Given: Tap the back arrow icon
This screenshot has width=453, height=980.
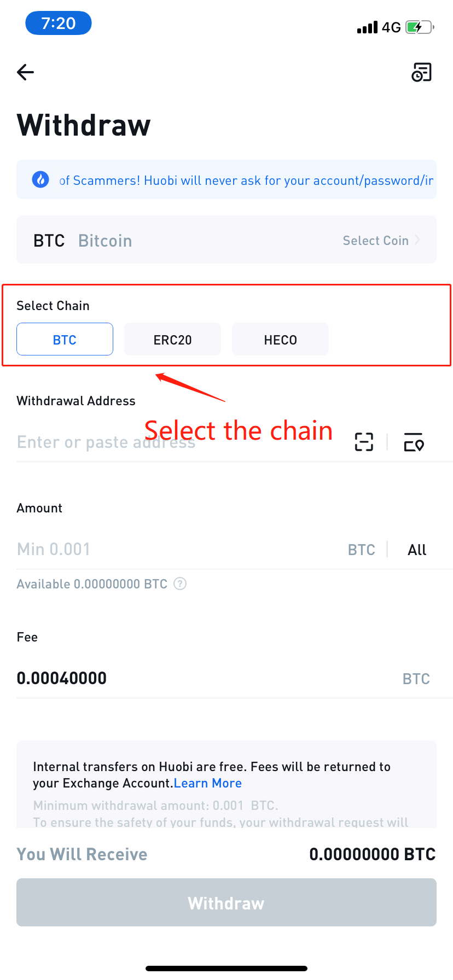Looking at the screenshot, I should [x=26, y=72].
